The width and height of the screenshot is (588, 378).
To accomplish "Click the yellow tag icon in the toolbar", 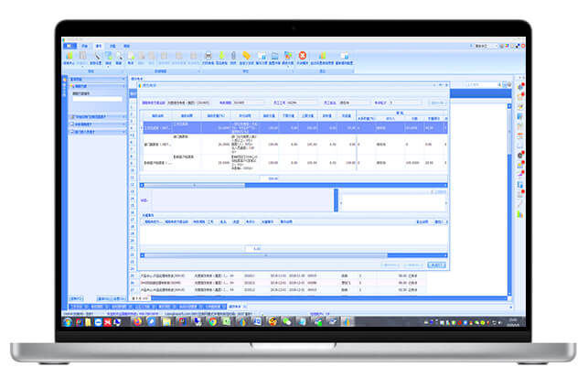I will (246, 55).
